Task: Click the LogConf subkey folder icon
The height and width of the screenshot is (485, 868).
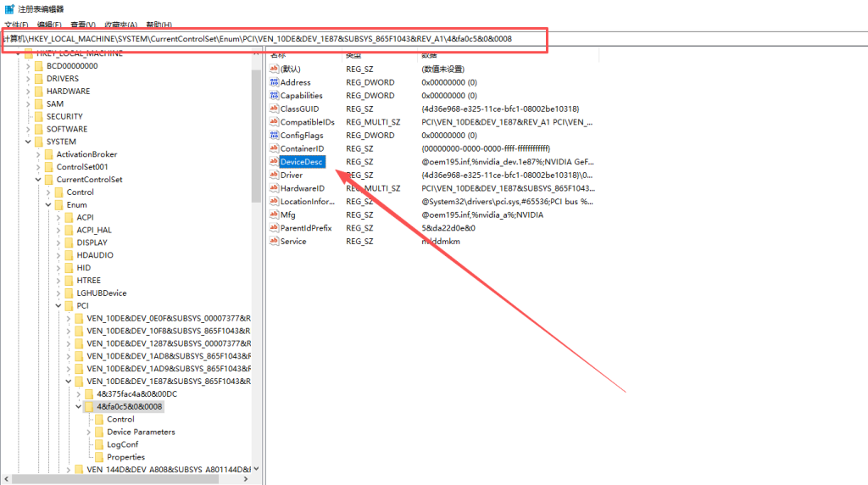Action: [x=98, y=444]
